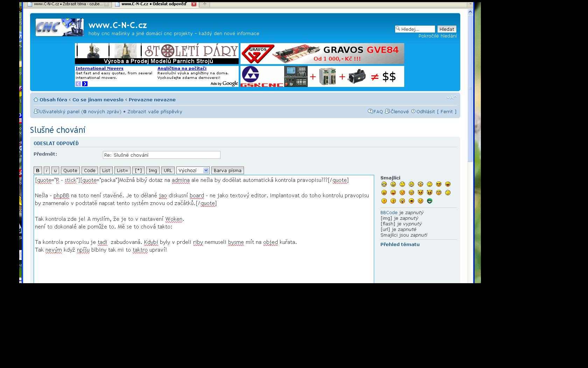This screenshot has width=588, height=368.
Task: Insert the arrow smiley
Action: click(411, 201)
